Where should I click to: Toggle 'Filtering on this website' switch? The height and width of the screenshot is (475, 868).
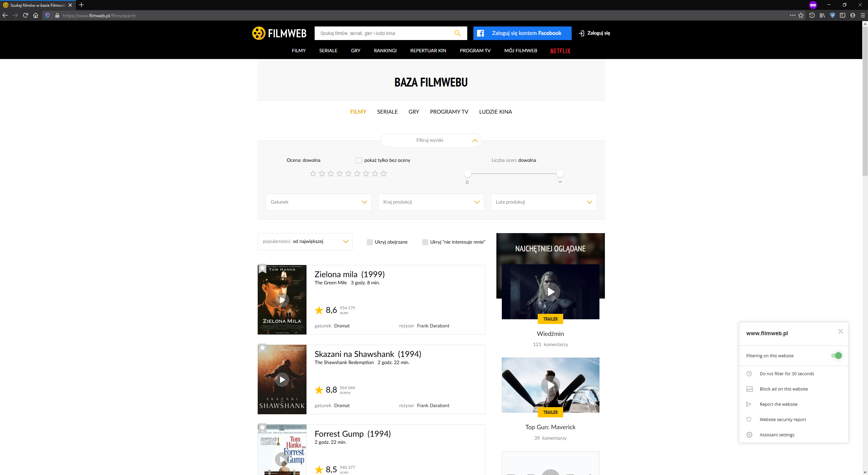[836, 356]
